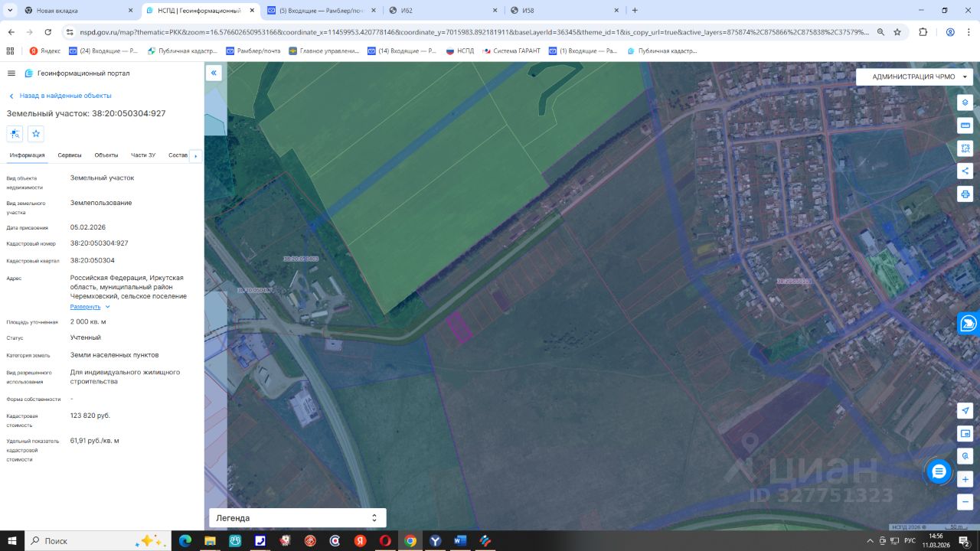Open the map layers tool
Image resolution: width=980 pixels, height=551 pixels.
tap(965, 103)
